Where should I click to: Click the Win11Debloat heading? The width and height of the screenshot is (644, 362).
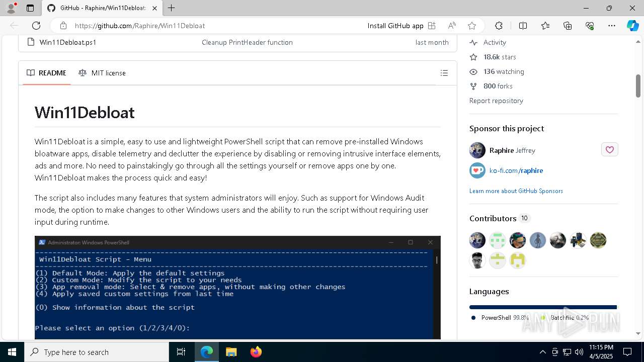coord(85,112)
